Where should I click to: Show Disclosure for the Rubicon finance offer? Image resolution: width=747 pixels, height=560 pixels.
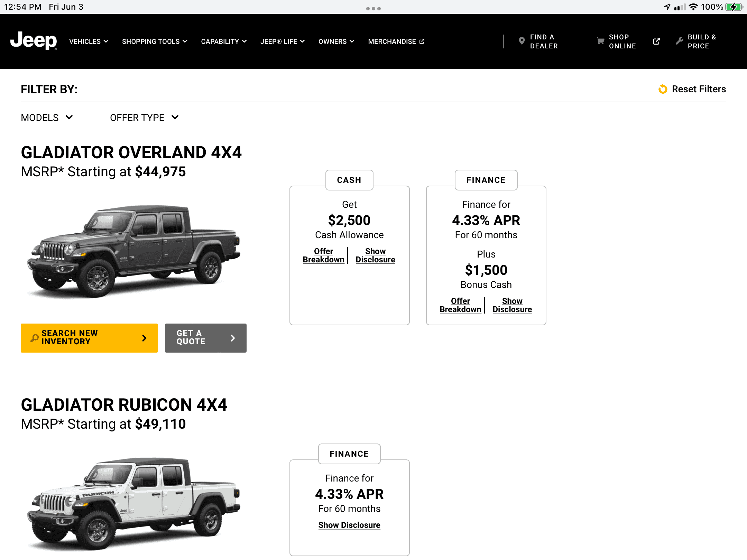click(x=349, y=525)
